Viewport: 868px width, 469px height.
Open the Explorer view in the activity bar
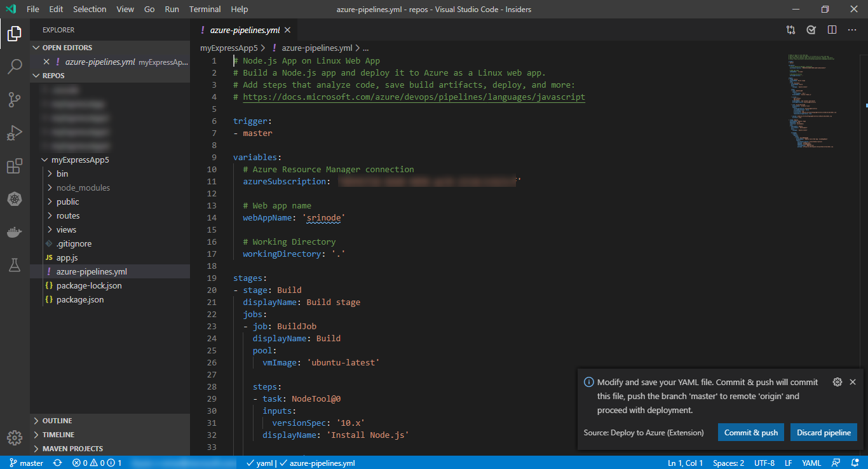click(x=14, y=33)
